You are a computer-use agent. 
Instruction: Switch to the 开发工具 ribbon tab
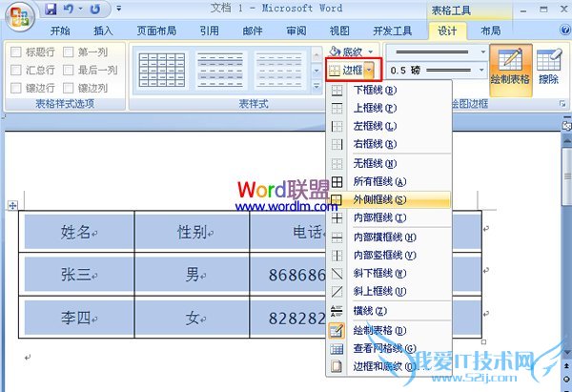[x=393, y=31]
